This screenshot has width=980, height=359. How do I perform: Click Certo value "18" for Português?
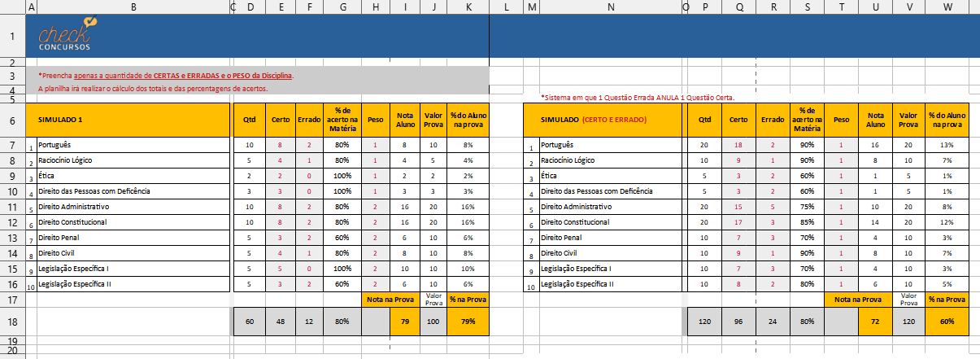[739, 145]
